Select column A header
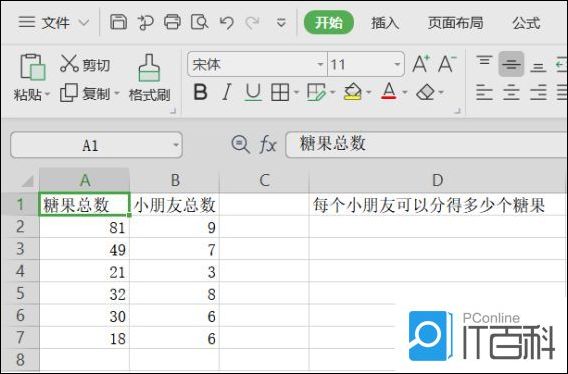The width and height of the screenshot is (568, 374). coord(84,180)
